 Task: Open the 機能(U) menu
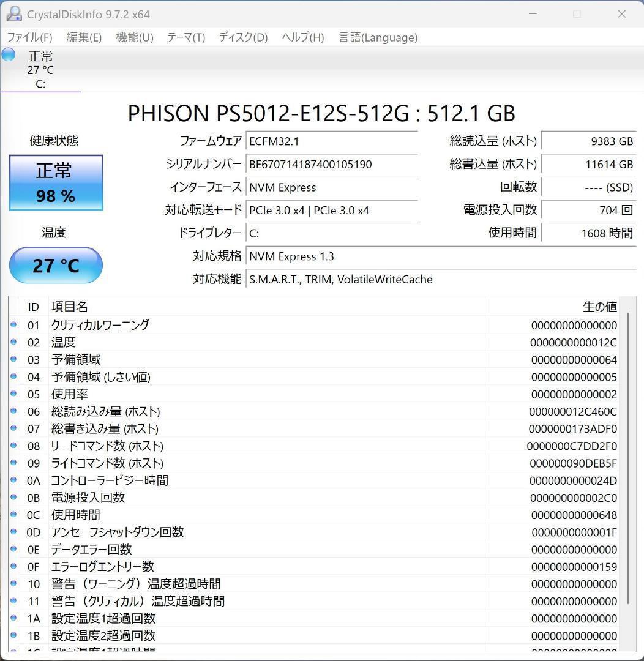134,37
